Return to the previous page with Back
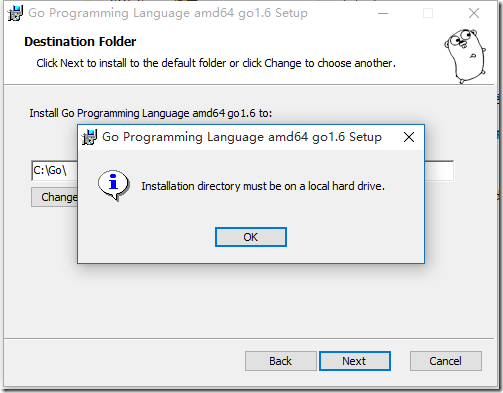The width and height of the screenshot is (503, 393). point(281,361)
